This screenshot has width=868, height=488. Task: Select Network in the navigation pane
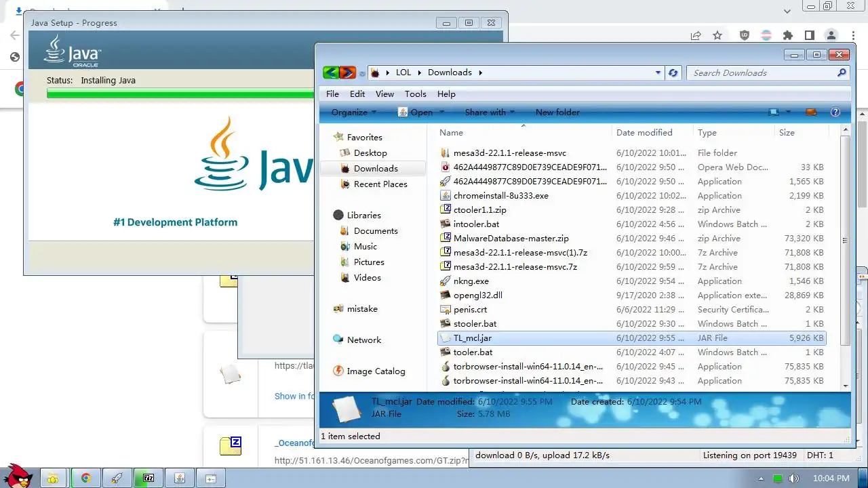click(x=364, y=340)
